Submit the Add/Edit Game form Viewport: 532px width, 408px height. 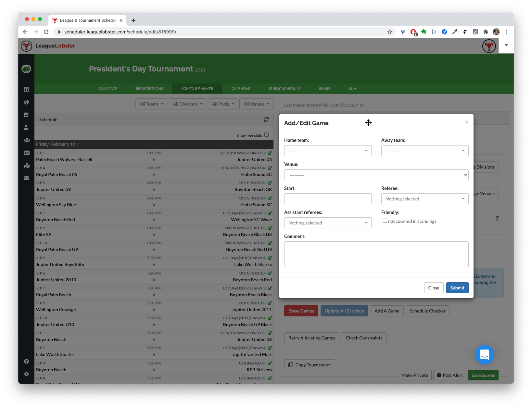point(457,288)
